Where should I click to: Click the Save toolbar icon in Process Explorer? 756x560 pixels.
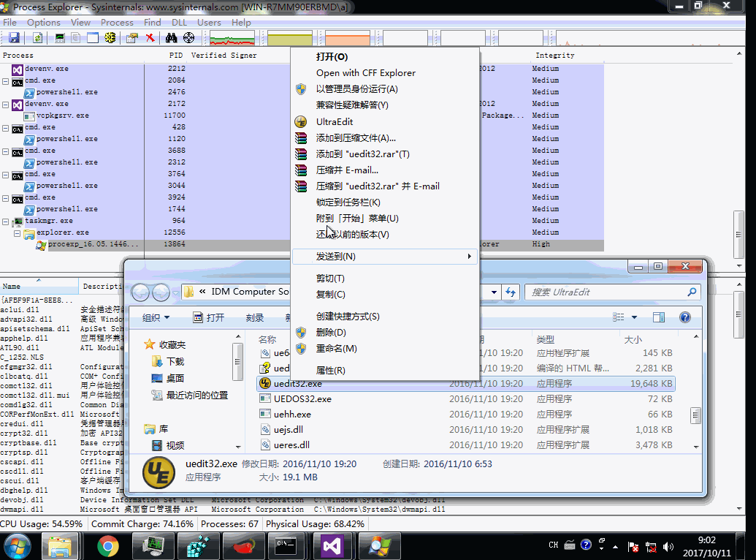click(14, 38)
